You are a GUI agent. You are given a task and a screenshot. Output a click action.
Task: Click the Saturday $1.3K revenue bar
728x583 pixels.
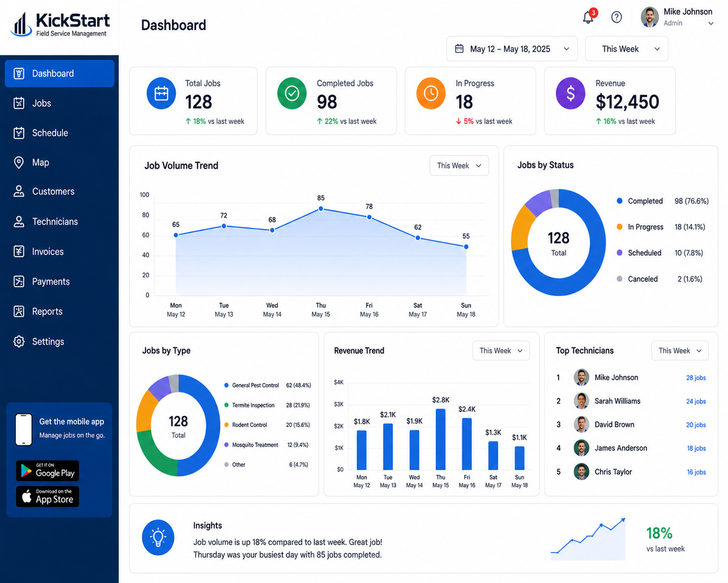pyautogui.click(x=493, y=456)
